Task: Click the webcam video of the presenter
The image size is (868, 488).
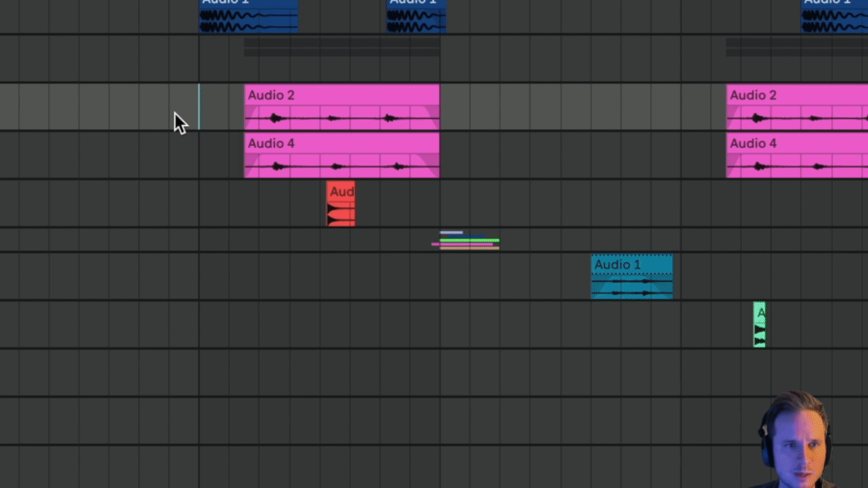Action: 797,439
